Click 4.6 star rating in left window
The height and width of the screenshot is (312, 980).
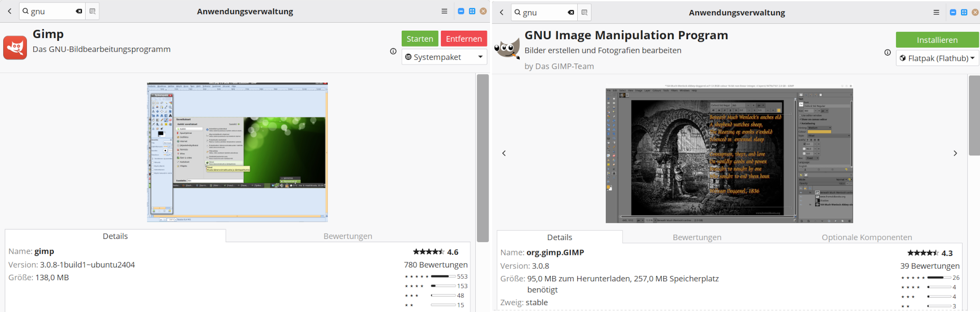(x=436, y=252)
